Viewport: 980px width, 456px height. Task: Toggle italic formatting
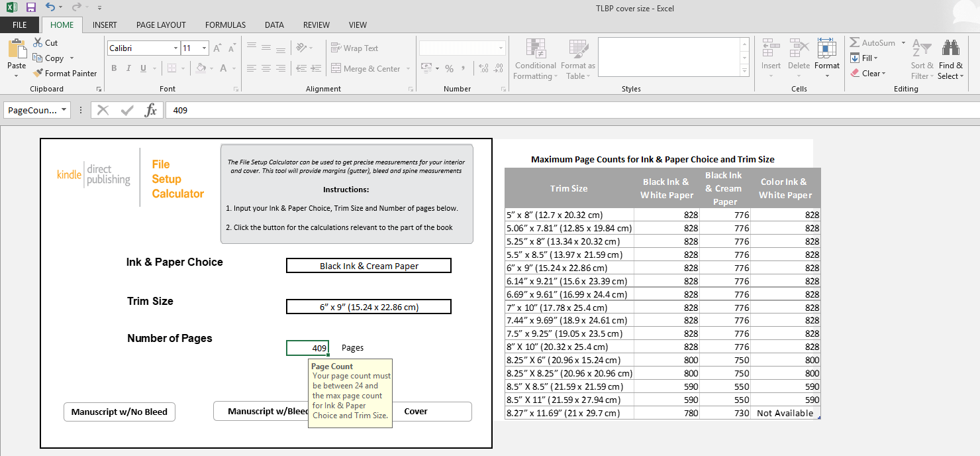pos(129,68)
